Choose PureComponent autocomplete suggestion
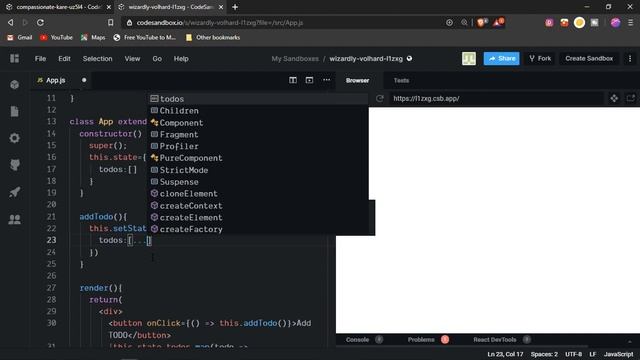640x360 pixels. tap(258, 158)
